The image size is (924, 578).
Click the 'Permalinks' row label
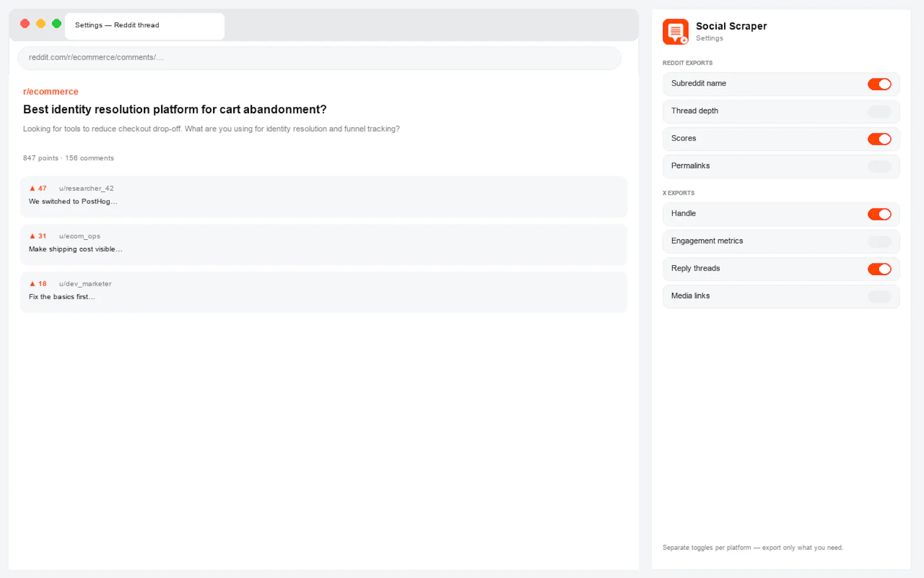coord(690,166)
